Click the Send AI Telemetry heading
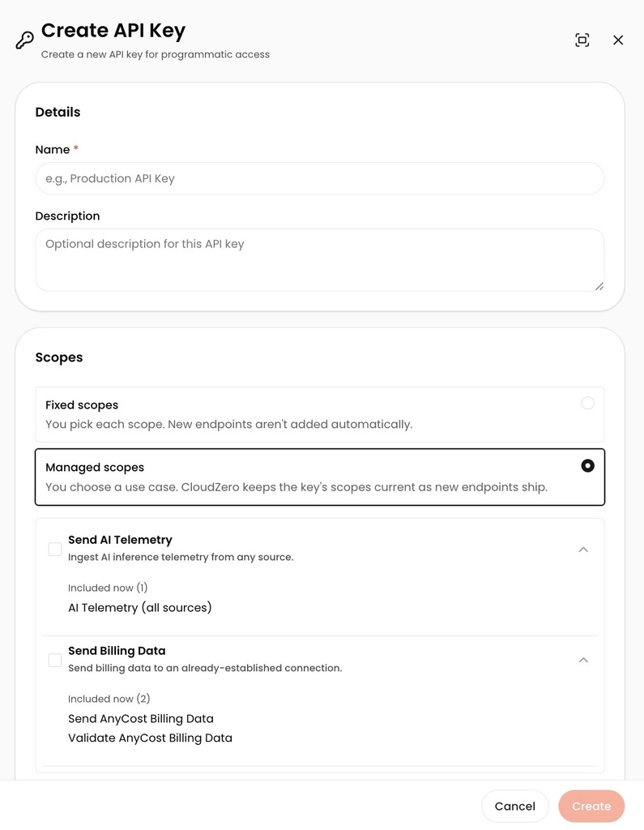The height and width of the screenshot is (830, 644). click(120, 540)
